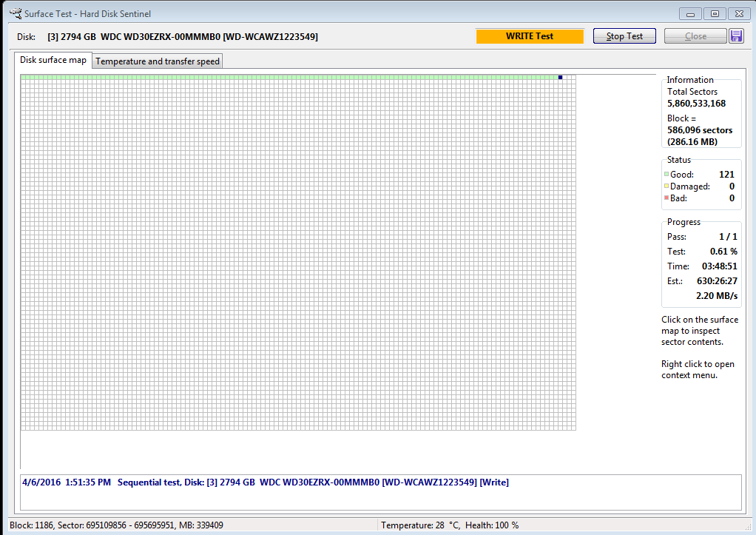Viewport: 756px width, 535px height.
Task: Click the green Good status swatch
Action: (x=666, y=174)
